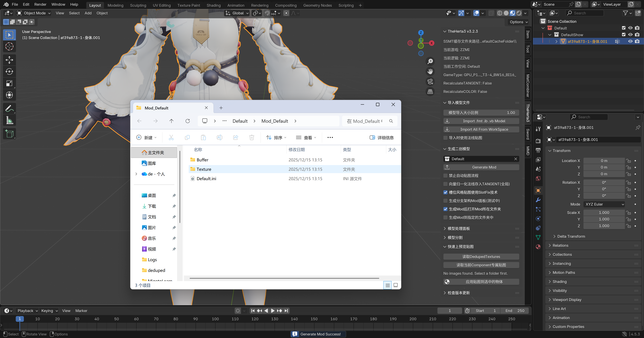Image resolution: width=644 pixels, height=338 pixels.
Task: Select the Move tool in the left toolbar
Action: click(9, 60)
